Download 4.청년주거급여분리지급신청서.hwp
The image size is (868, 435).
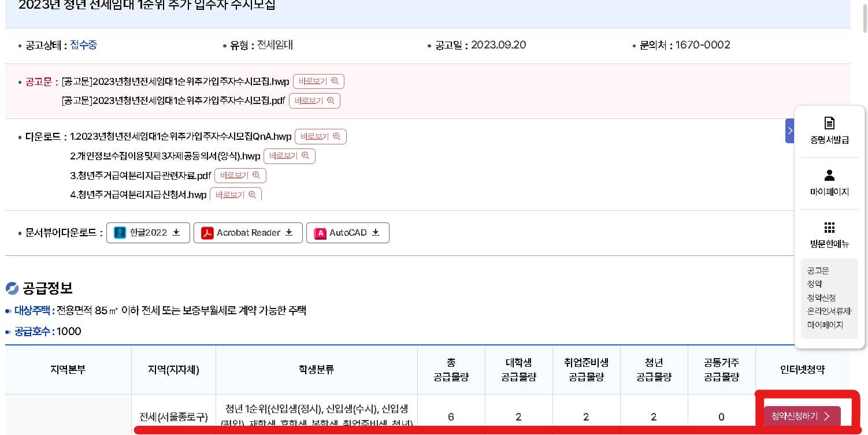click(x=138, y=195)
